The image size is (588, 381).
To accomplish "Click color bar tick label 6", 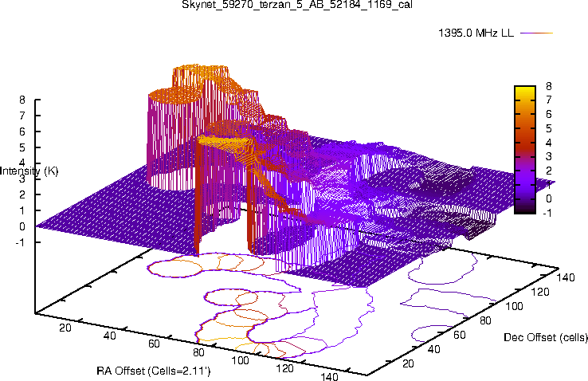I will point(549,114).
